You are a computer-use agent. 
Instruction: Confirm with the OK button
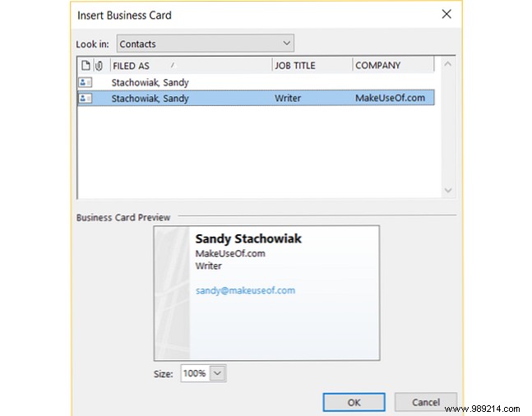tap(354, 402)
